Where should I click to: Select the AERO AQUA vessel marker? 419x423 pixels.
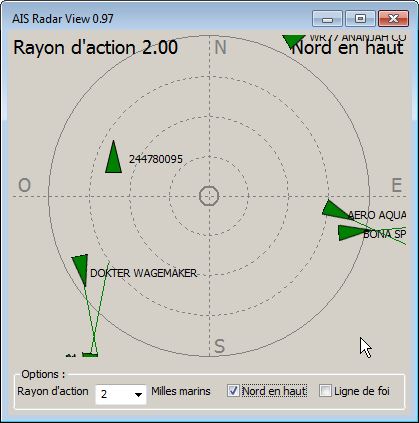336,210
